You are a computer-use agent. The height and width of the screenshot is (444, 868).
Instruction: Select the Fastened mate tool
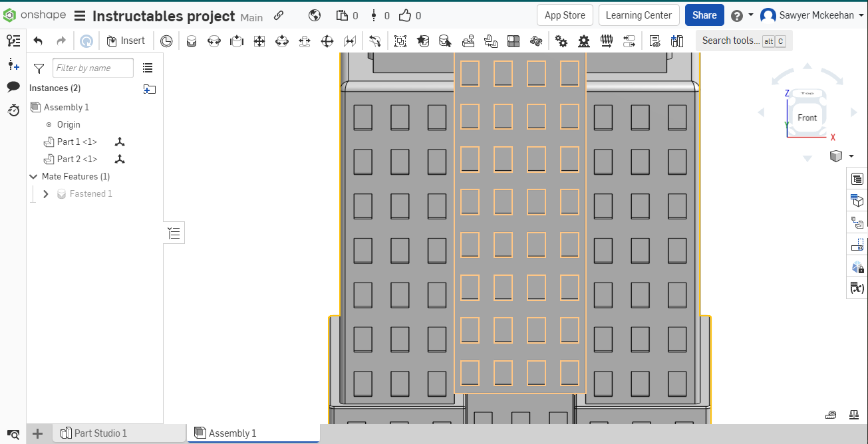click(x=192, y=41)
